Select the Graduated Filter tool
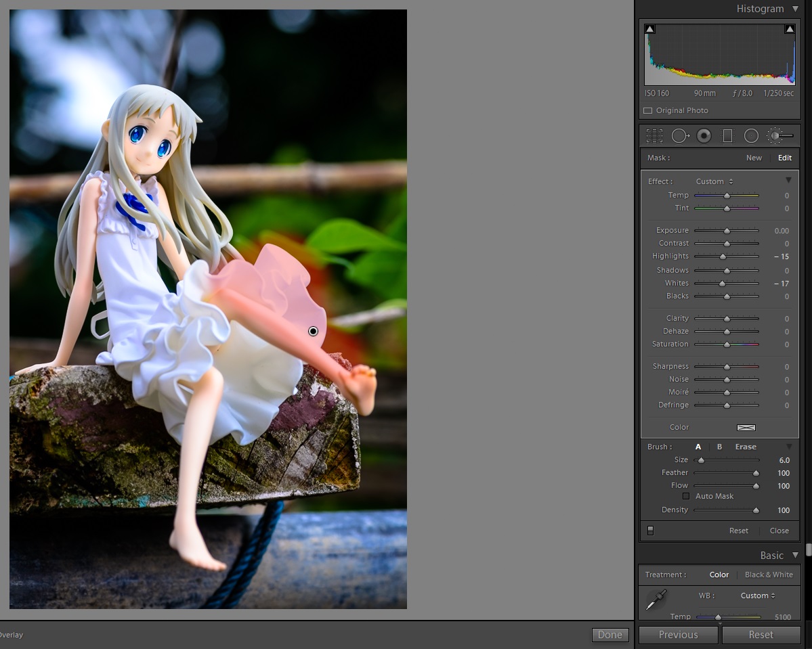The width and height of the screenshot is (812, 649). pyautogui.click(x=727, y=135)
